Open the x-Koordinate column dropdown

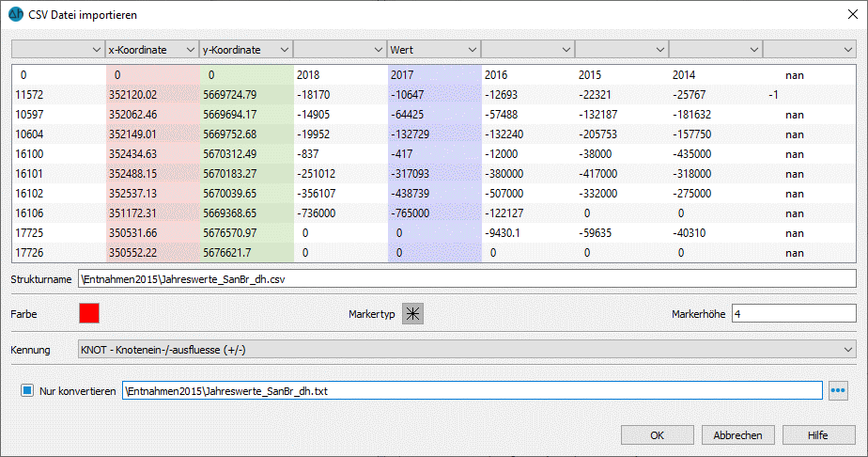pos(152,50)
